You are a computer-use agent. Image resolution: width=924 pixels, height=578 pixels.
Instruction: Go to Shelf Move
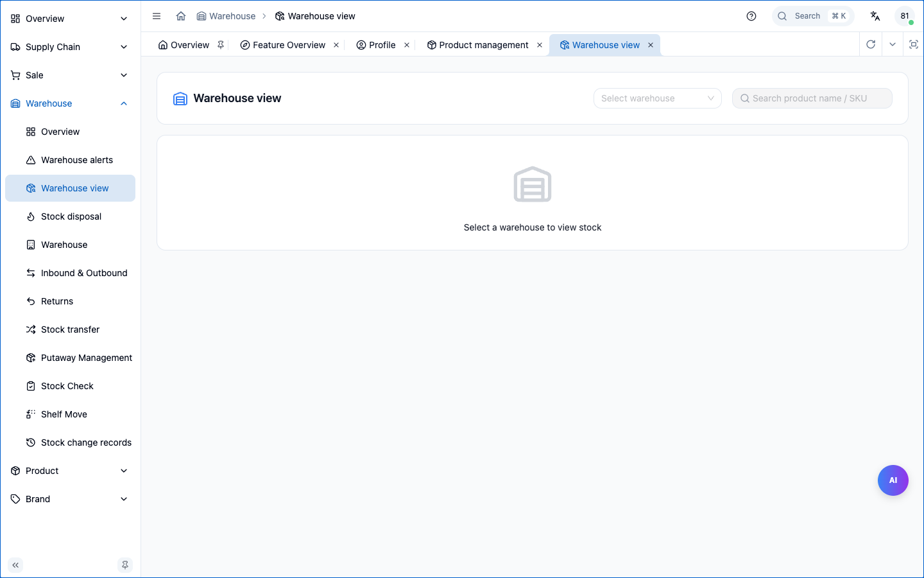71,414
